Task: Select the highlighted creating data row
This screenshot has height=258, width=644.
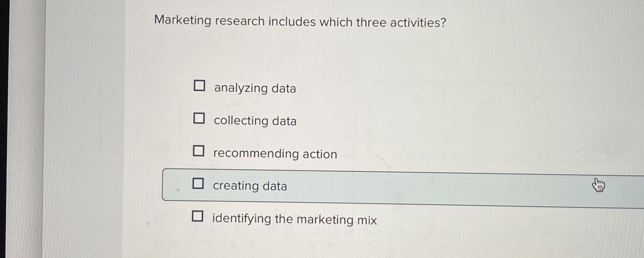Action: coord(318,185)
